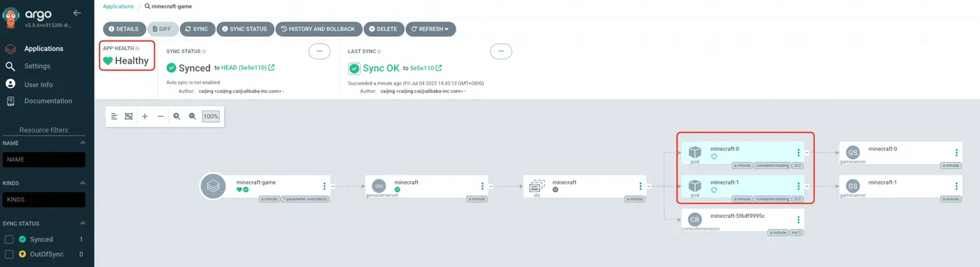
Task: Collapse the KINDS filter section
Action: coord(82,183)
